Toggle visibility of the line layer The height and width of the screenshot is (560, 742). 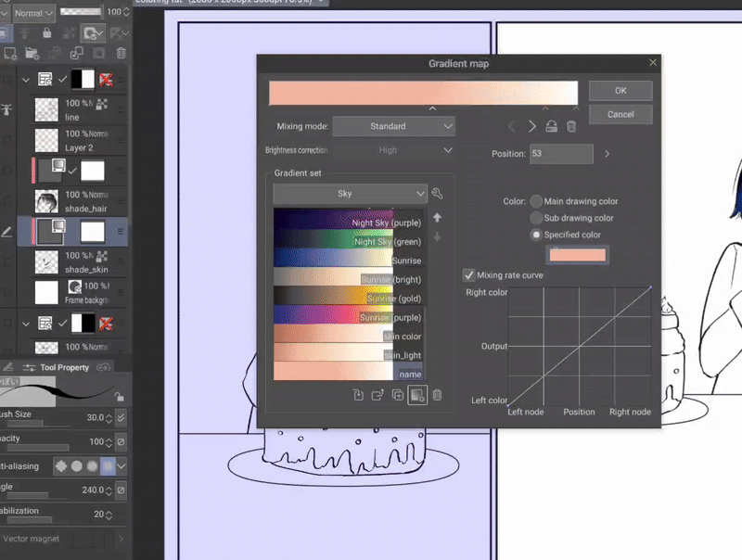tap(7, 109)
